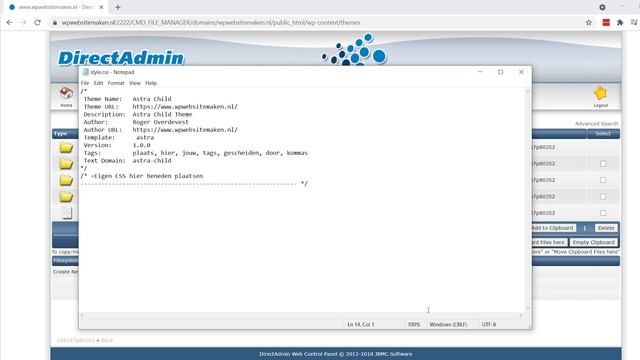
Task: Click the browser Forward arrow
Action: tap(23, 22)
